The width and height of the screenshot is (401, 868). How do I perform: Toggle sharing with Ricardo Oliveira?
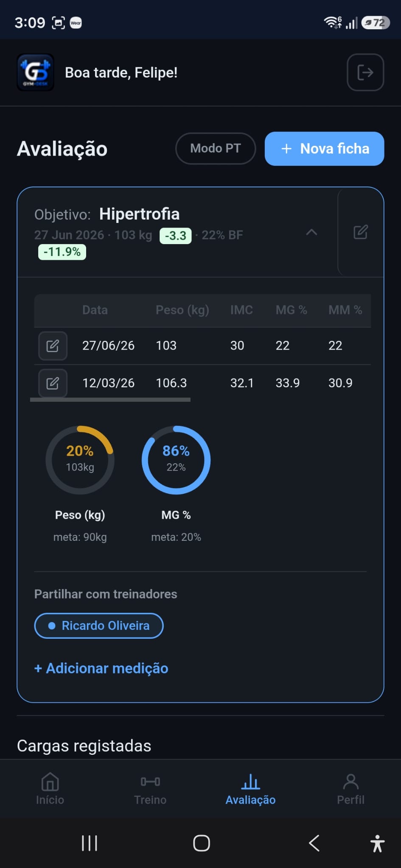[99, 626]
